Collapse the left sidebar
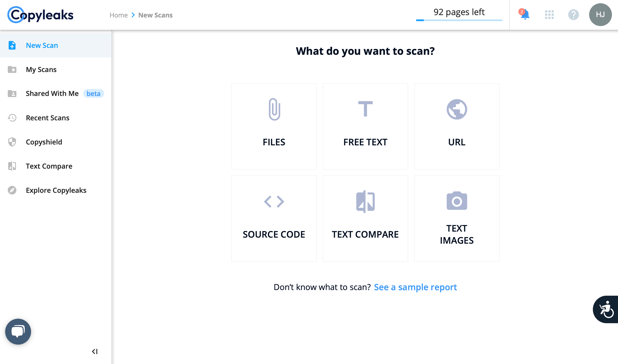 [x=95, y=351]
